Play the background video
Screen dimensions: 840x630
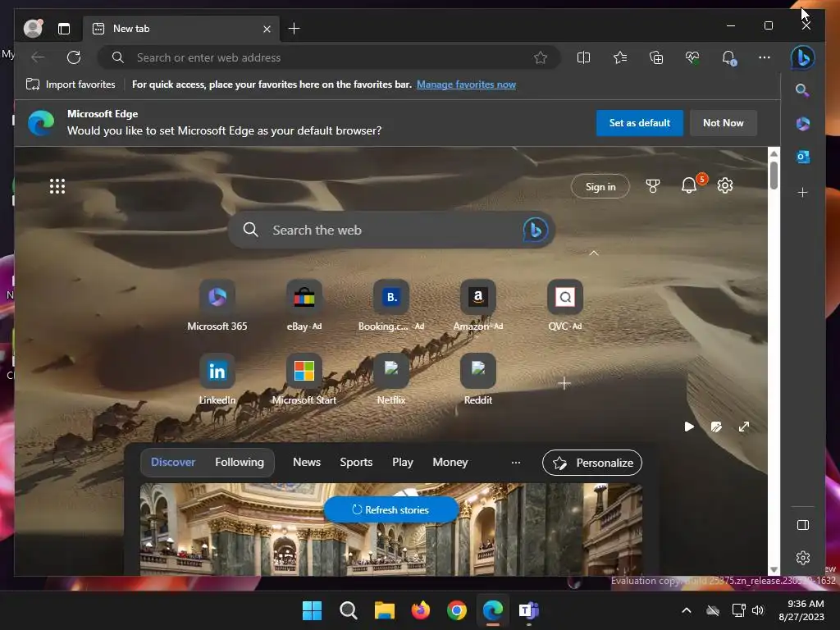(x=689, y=427)
